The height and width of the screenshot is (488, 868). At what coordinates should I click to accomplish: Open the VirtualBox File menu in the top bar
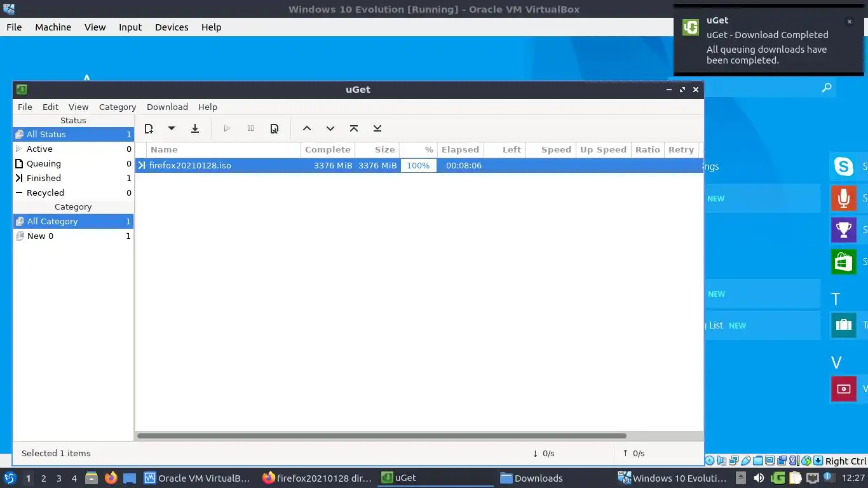click(14, 27)
